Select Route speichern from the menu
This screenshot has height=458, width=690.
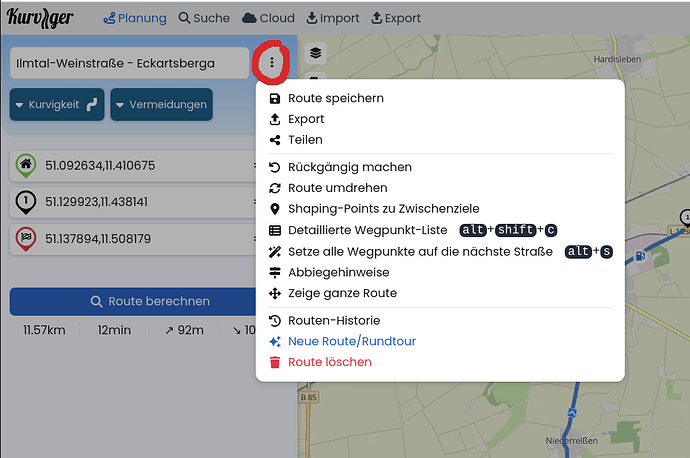point(335,98)
